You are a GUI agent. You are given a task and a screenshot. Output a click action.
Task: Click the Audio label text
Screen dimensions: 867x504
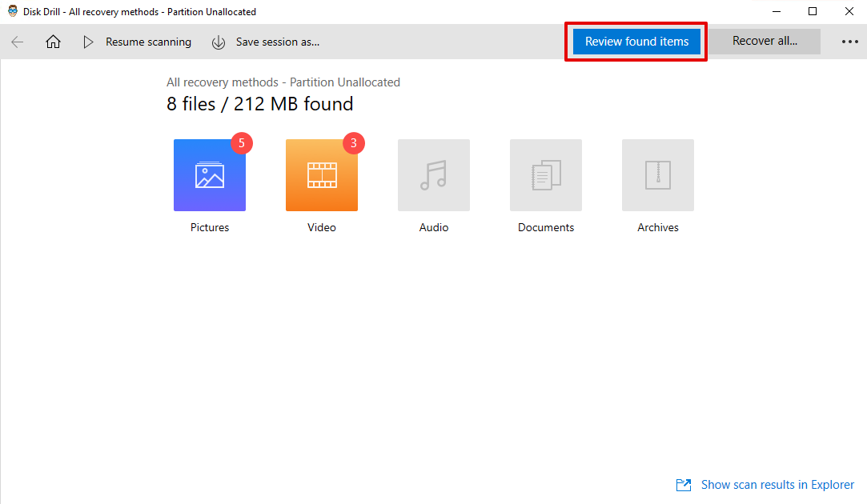click(434, 227)
